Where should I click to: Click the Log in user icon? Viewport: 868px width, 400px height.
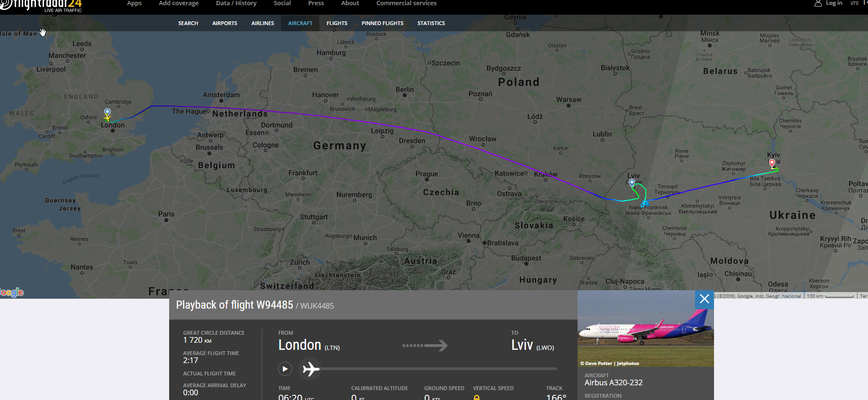[818, 3]
